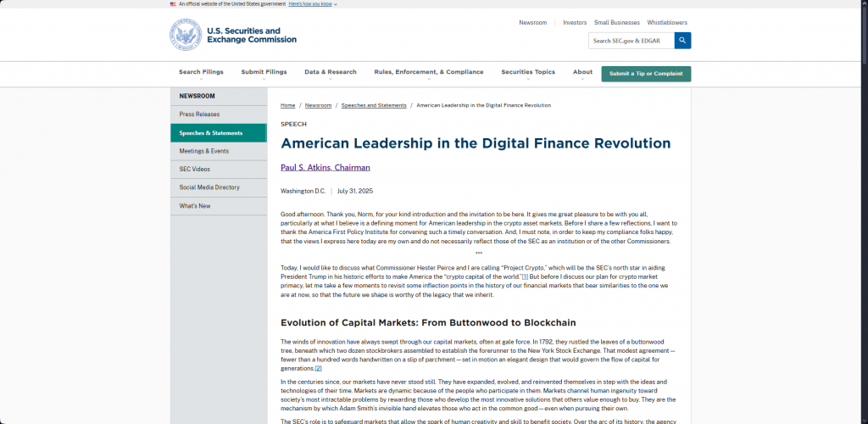
Task: Select Speeches & Statements sidebar item
Action: click(219, 133)
